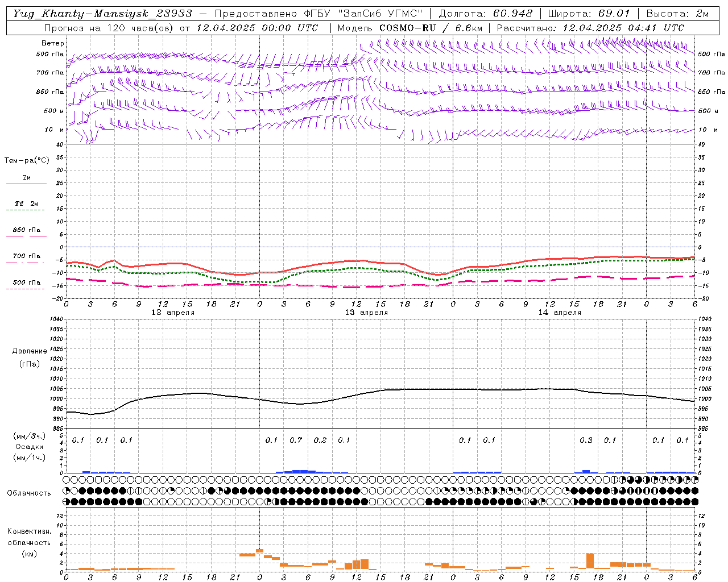Click the Прогноз на 120 часа(ов) text
The height and width of the screenshot is (582, 728).
point(109,28)
